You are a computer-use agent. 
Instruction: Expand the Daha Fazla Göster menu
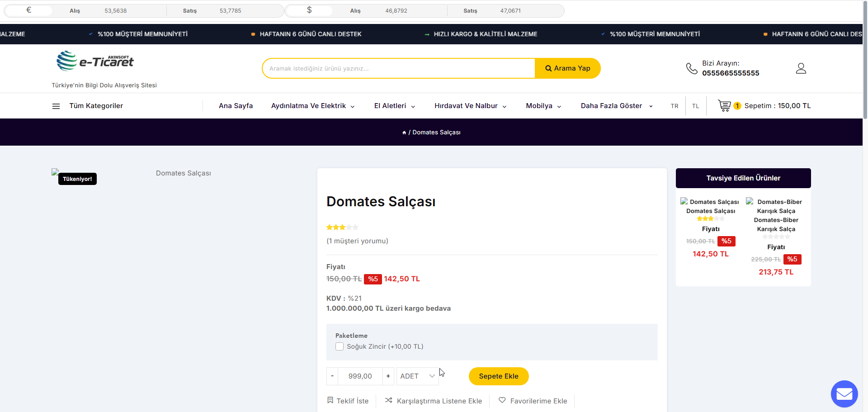click(617, 106)
